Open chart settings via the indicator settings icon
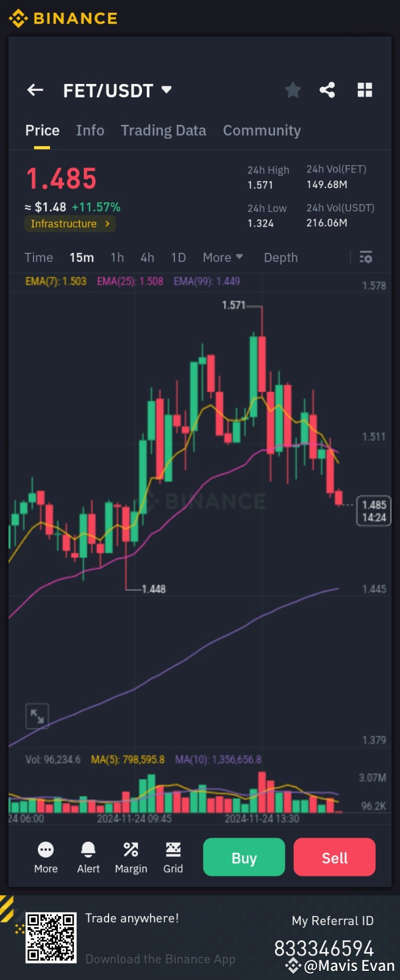The image size is (400, 980). click(x=365, y=257)
